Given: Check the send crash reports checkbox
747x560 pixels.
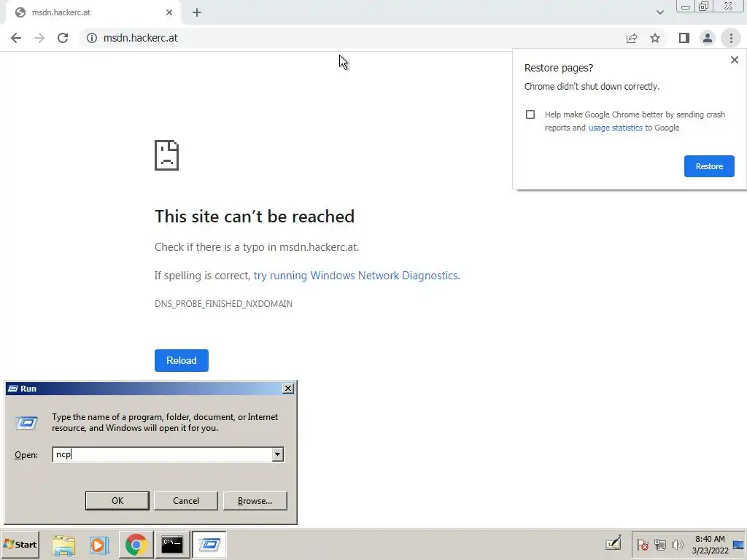Looking at the screenshot, I should coord(530,114).
